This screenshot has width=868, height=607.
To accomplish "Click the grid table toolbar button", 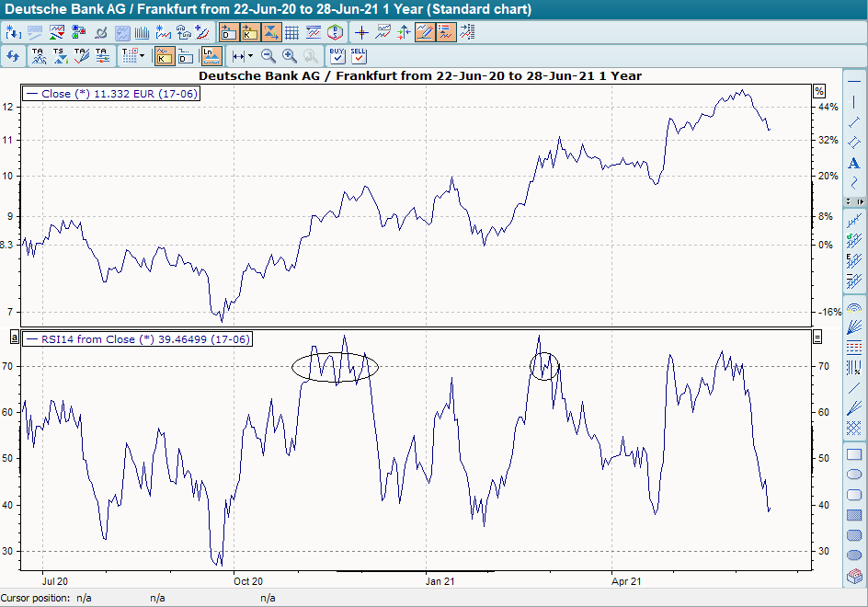I will (292, 32).
